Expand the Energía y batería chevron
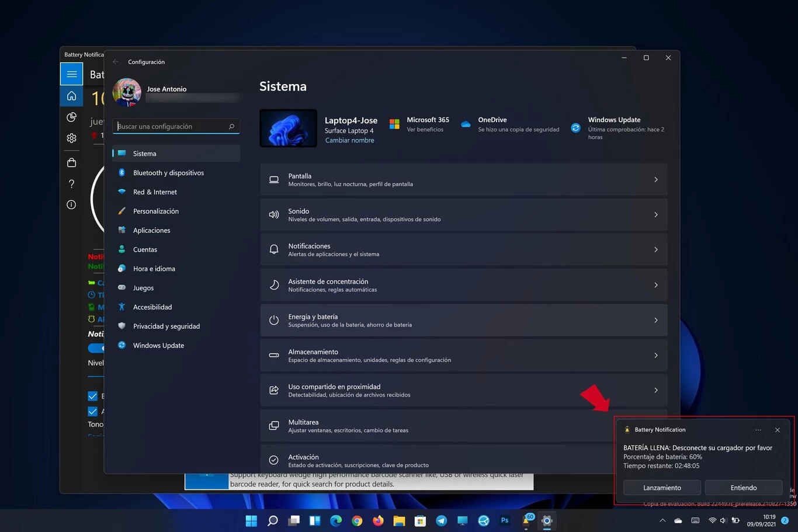Image resolution: width=798 pixels, height=532 pixels. 655,321
